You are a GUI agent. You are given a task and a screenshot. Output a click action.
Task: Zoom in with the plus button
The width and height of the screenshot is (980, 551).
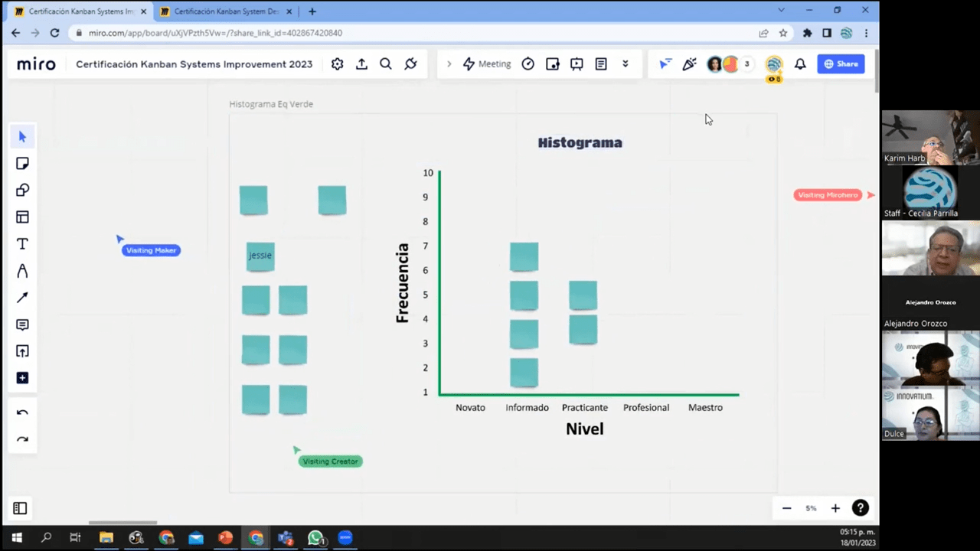click(835, 508)
